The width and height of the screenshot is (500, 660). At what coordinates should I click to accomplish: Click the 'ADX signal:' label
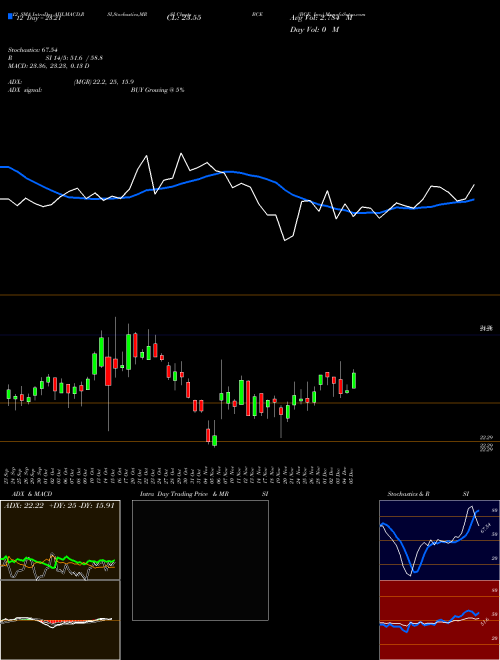[x=25, y=90]
